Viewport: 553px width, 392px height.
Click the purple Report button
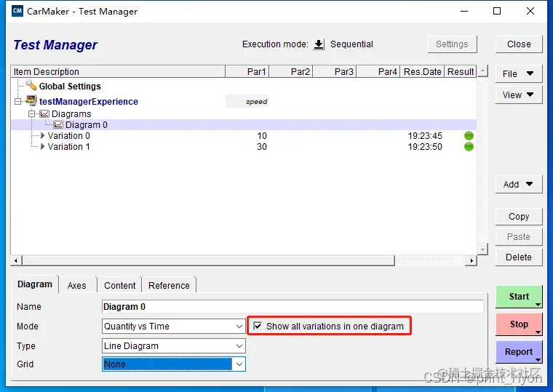click(x=519, y=352)
